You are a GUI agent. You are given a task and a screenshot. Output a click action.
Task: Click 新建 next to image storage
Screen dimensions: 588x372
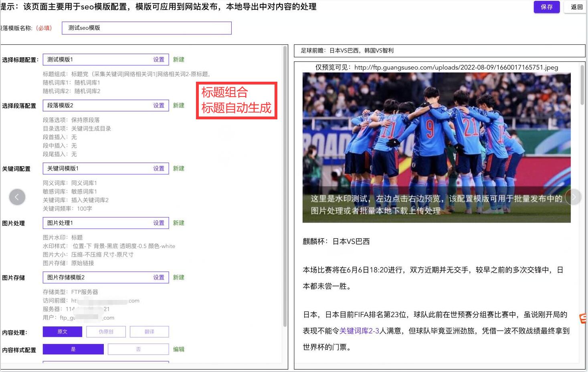pyautogui.click(x=179, y=277)
